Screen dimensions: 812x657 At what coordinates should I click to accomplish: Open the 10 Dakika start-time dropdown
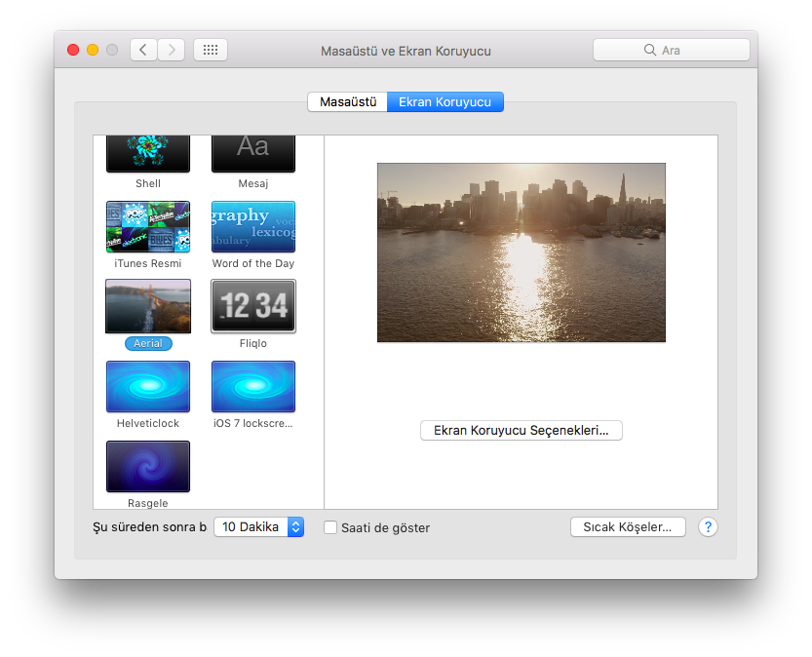pyautogui.click(x=258, y=526)
